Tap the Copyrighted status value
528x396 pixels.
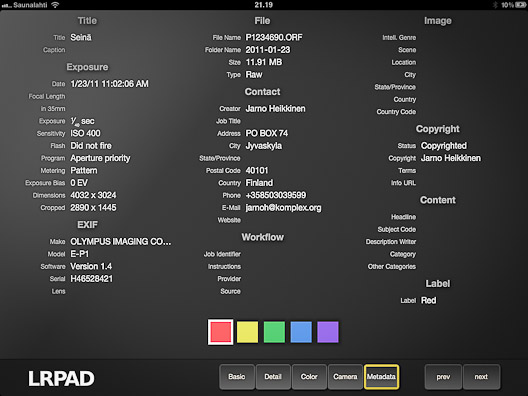click(x=444, y=146)
